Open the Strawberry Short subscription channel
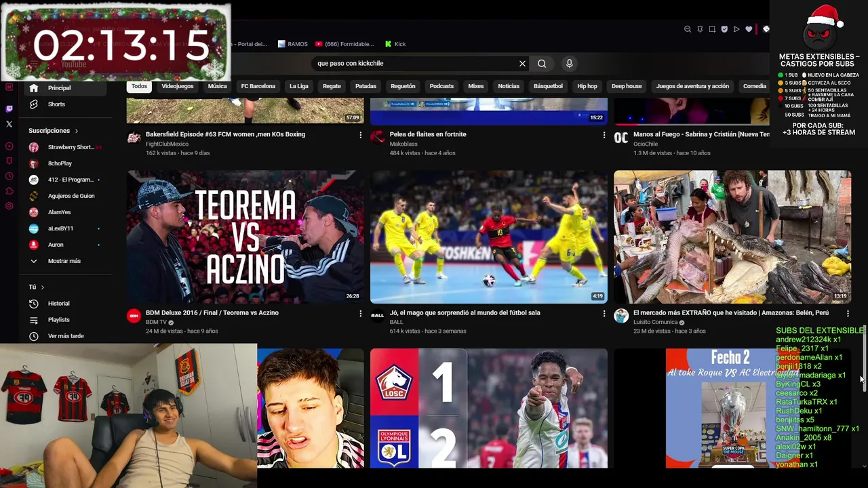Viewport: 868px width, 488px height. [x=66, y=147]
